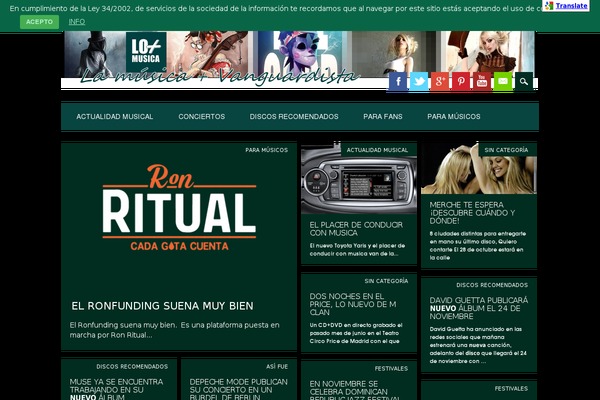Image resolution: width=600 pixels, height=400 pixels.
Task: Read 'El Ronfunding suena muy bien' headline
Action: [162, 306]
